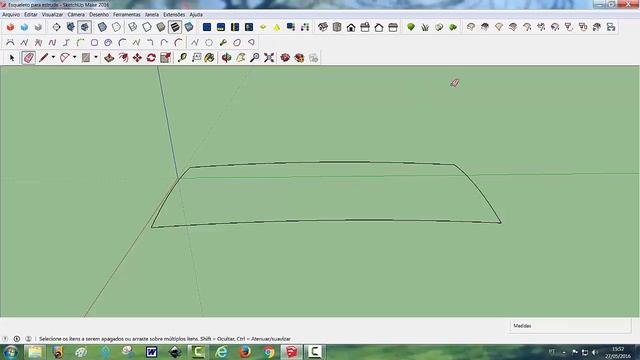The image size is (640, 360).
Task: Click the Zoom Extents tool
Action: pos(269,58)
